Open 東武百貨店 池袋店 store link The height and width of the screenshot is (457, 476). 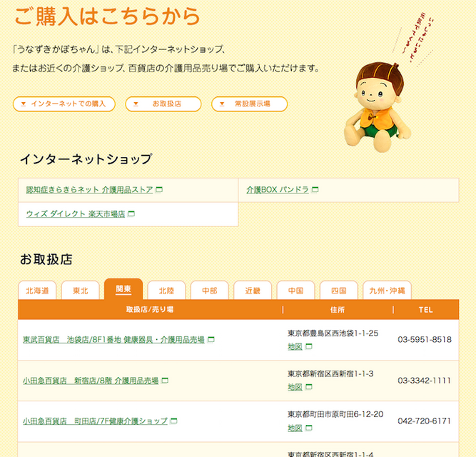(113, 340)
